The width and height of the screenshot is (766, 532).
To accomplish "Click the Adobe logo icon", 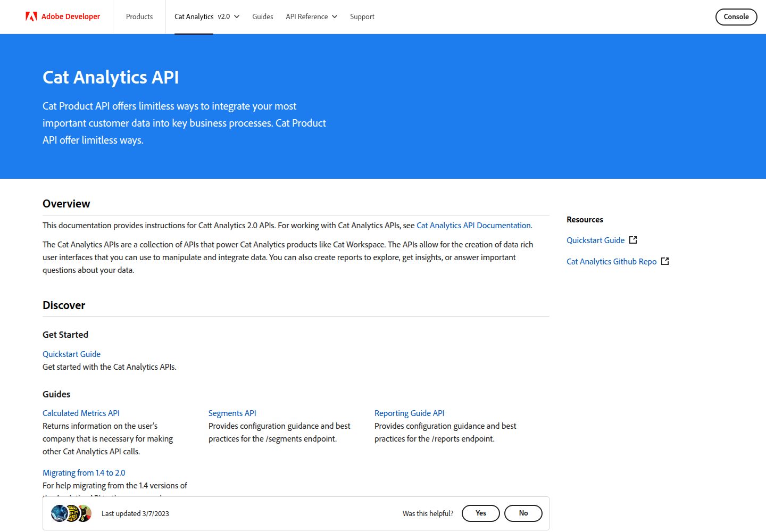I will [x=31, y=16].
